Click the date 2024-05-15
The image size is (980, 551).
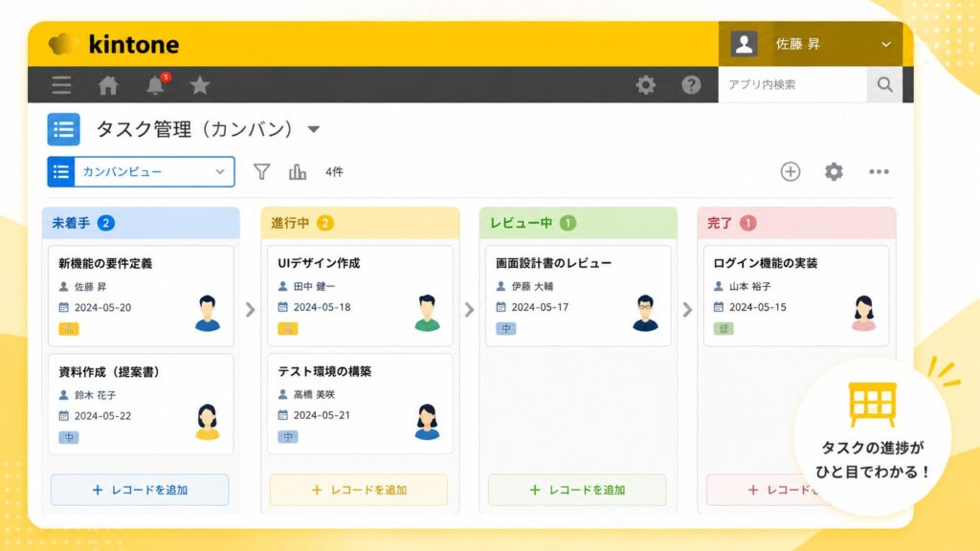tap(758, 307)
